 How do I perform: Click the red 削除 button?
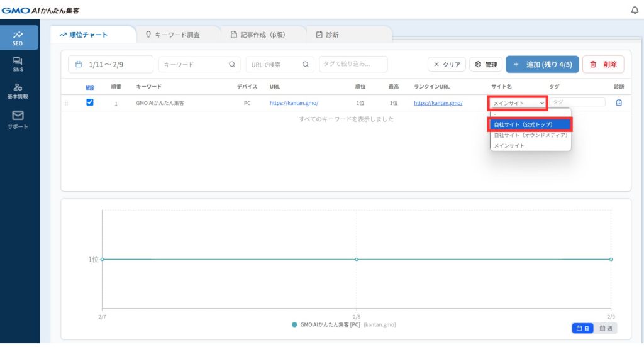603,64
